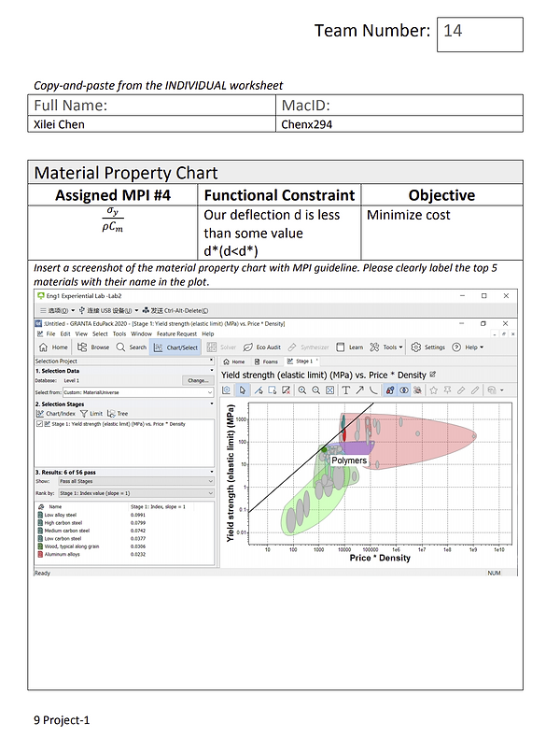Open the Selection Project panel arrow
Screen dimensions: 560x737
[212, 361]
